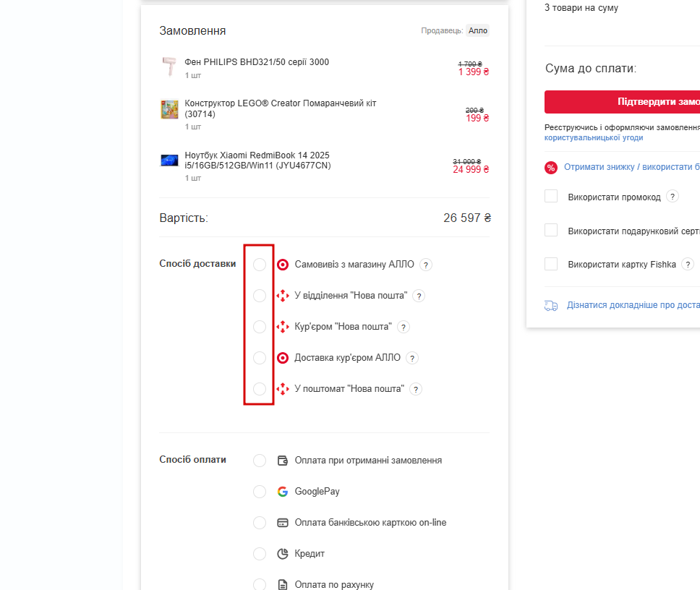Click bank card icon of online payment
The height and width of the screenshot is (590, 700).
coord(283,523)
